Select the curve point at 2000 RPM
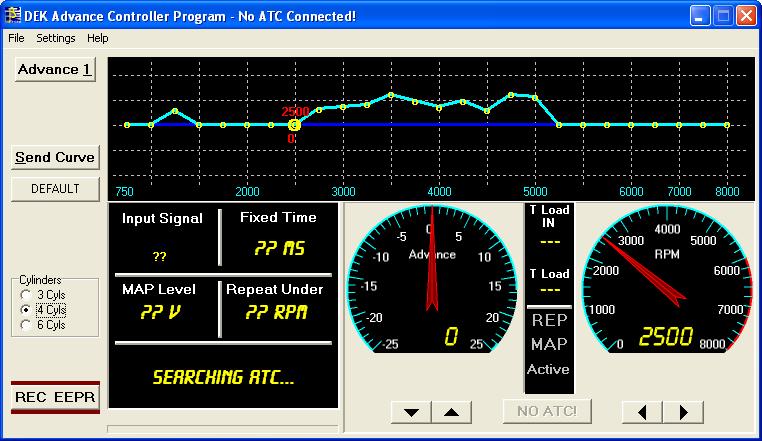This screenshot has width=762, height=441. tap(247, 125)
